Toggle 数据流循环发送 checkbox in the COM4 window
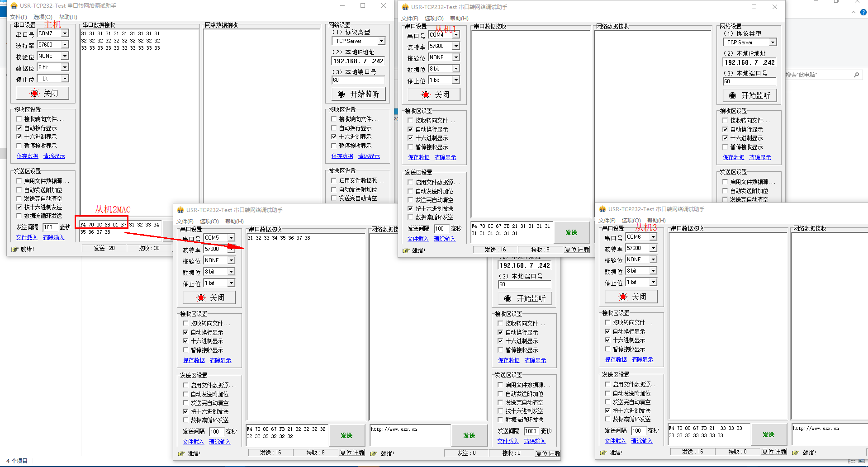Image resolution: width=868 pixels, height=467 pixels. [x=410, y=217]
